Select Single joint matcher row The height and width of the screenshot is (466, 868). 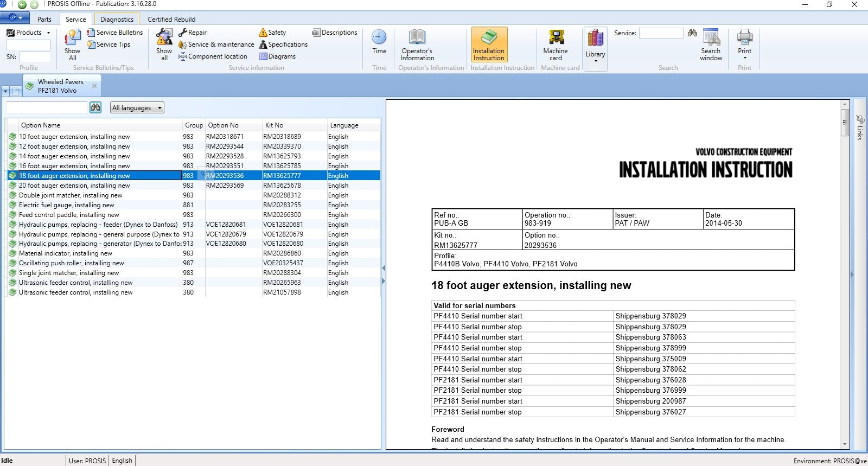193,273
